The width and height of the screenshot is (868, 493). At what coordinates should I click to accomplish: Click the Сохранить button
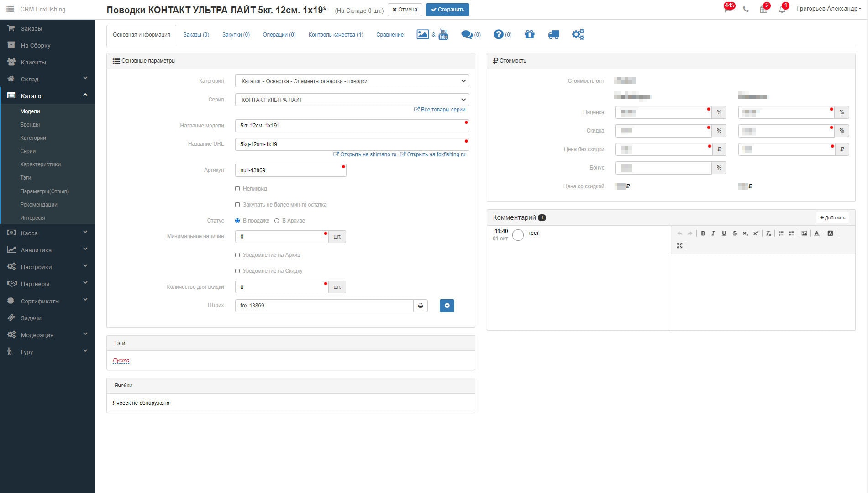tap(447, 10)
